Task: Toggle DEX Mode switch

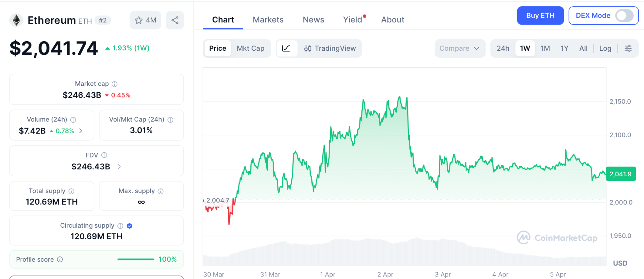Action: [624, 16]
